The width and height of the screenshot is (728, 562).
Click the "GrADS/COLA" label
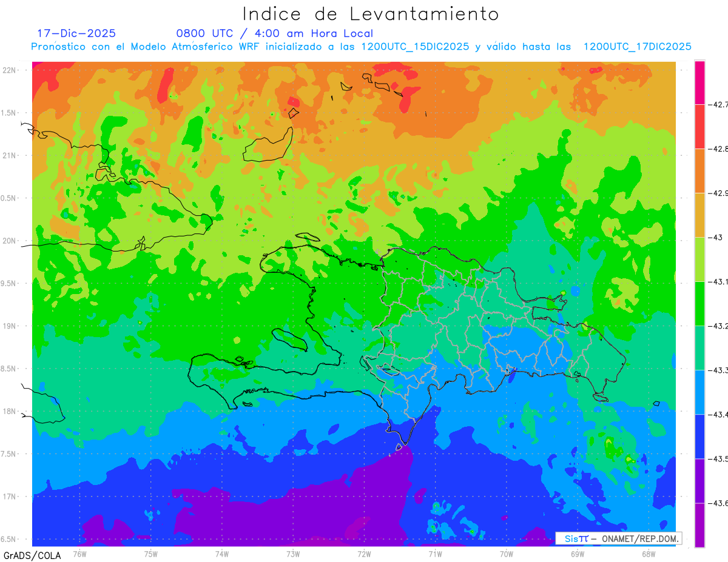32,555
